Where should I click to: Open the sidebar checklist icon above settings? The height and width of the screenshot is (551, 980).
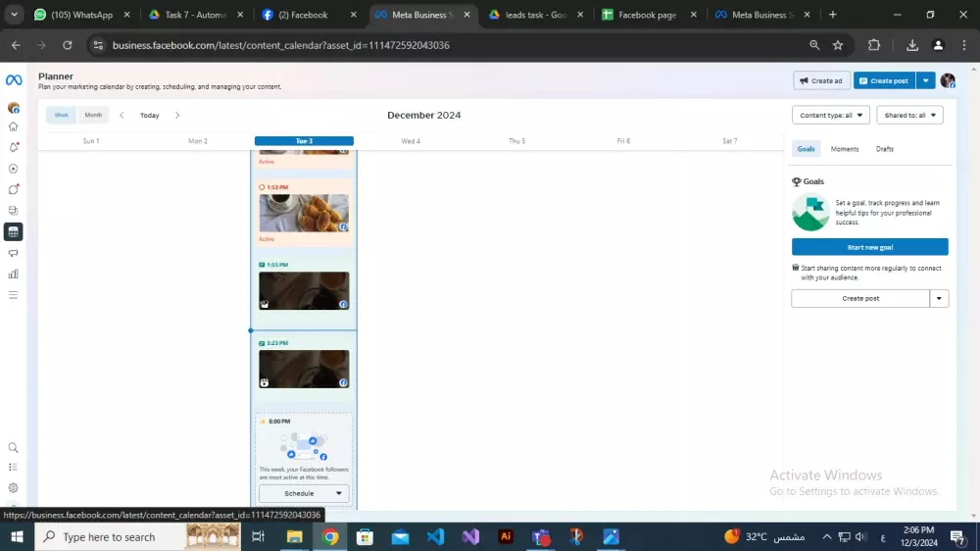[x=13, y=468]
